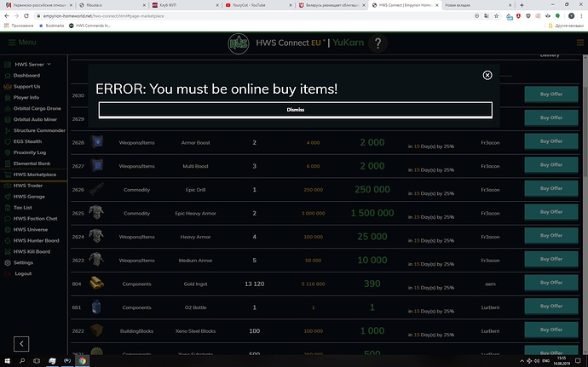Open Windows Start menu
Image resolution: width=588 pixels, height=367 pixels.
click(7, 361)
